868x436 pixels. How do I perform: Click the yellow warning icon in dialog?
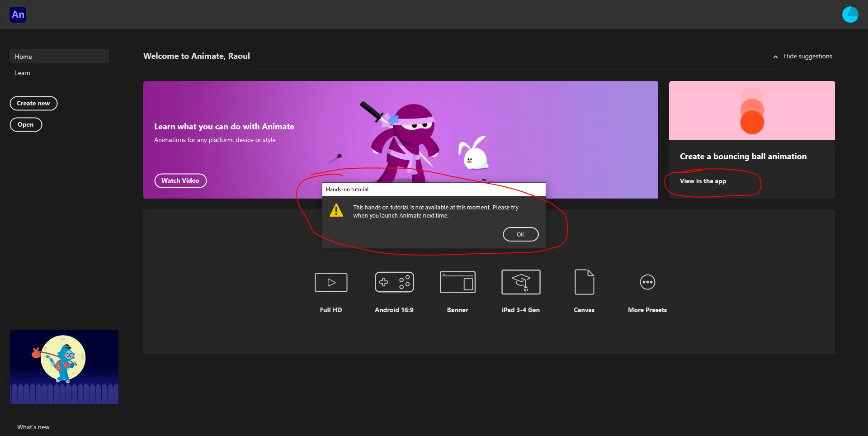pos(336,210)
